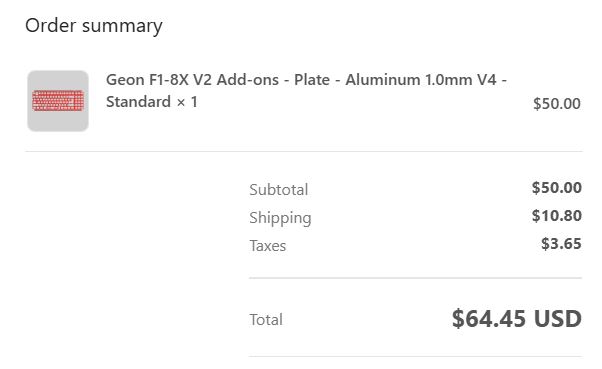Image resolution: width=602 pixels, height=369 pixels.
Task: Click the $3.65 taxes amount
Action: [x=561, y=244]
